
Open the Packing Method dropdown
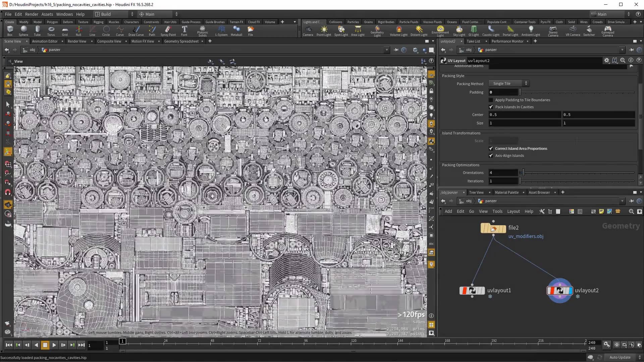(508, 83)
